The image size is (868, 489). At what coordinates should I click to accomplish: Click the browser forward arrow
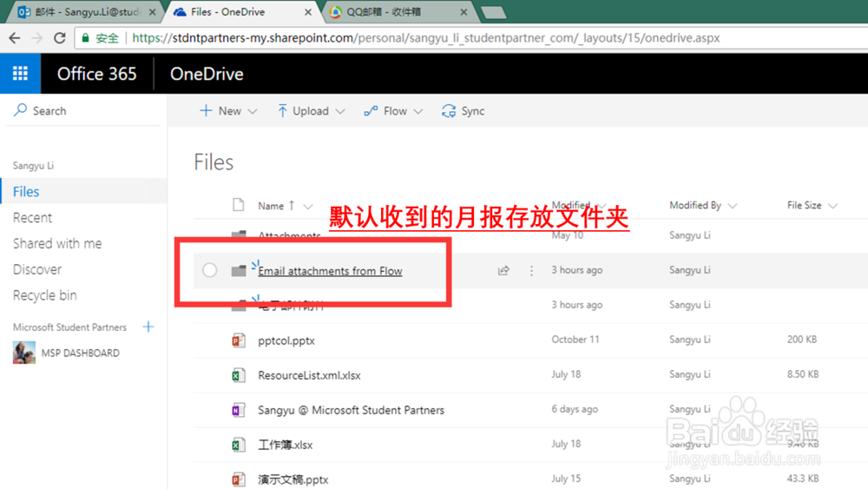click(x=37, y=37)
